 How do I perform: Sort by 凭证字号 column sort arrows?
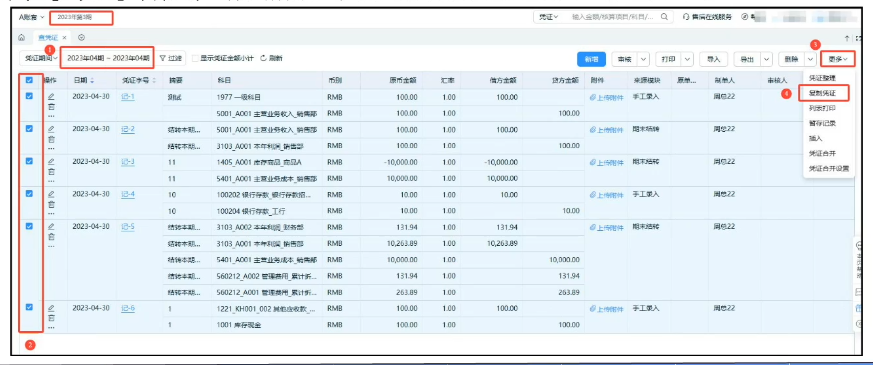click(x=153, y=81)
